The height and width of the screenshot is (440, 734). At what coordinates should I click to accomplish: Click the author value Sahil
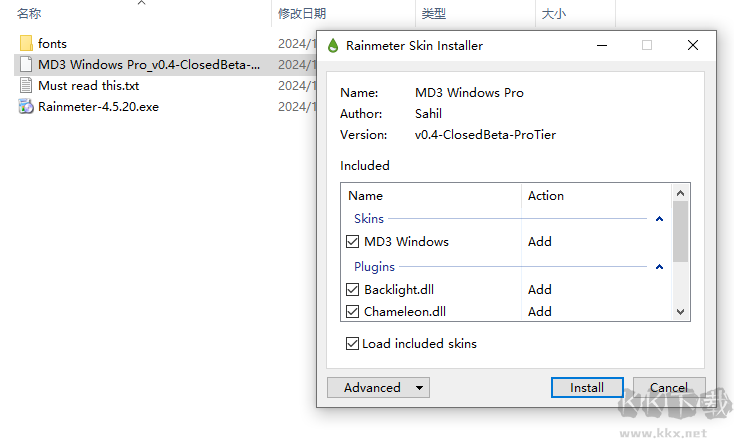[x=428, y=114]
